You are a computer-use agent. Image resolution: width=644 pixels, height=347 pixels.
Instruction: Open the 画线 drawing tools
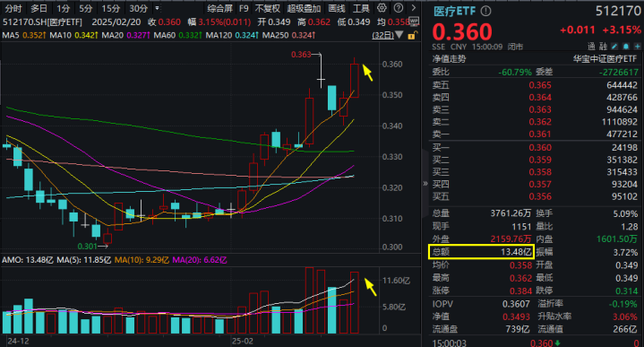(337, 8)
